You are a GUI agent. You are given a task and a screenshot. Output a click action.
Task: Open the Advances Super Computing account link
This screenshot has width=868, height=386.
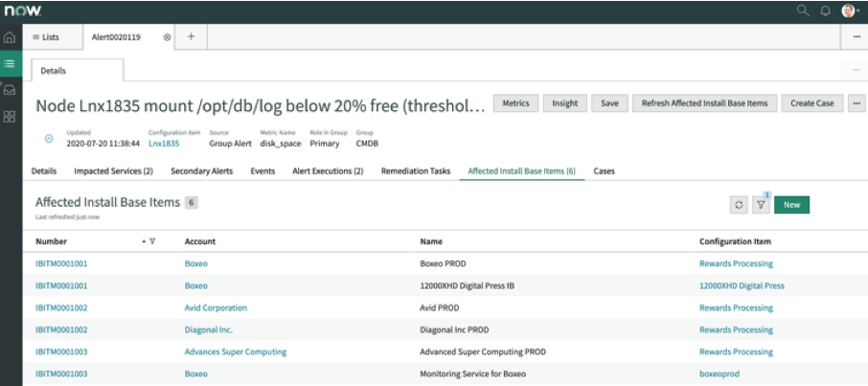(x=236, y=352)
